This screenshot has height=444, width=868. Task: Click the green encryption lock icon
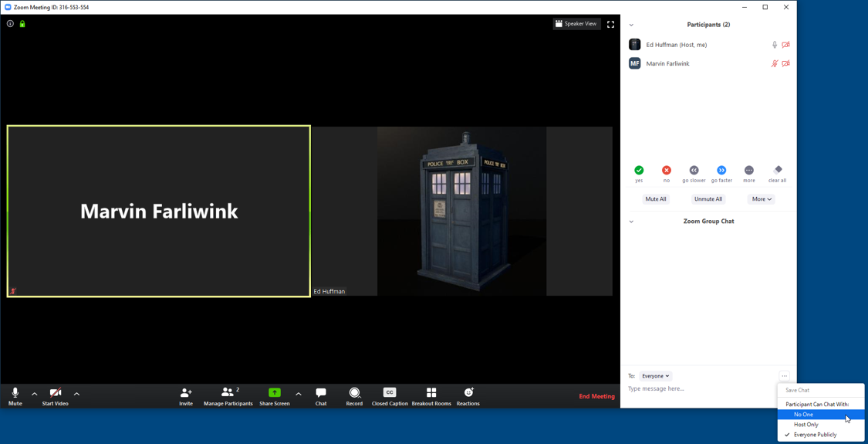22,24
